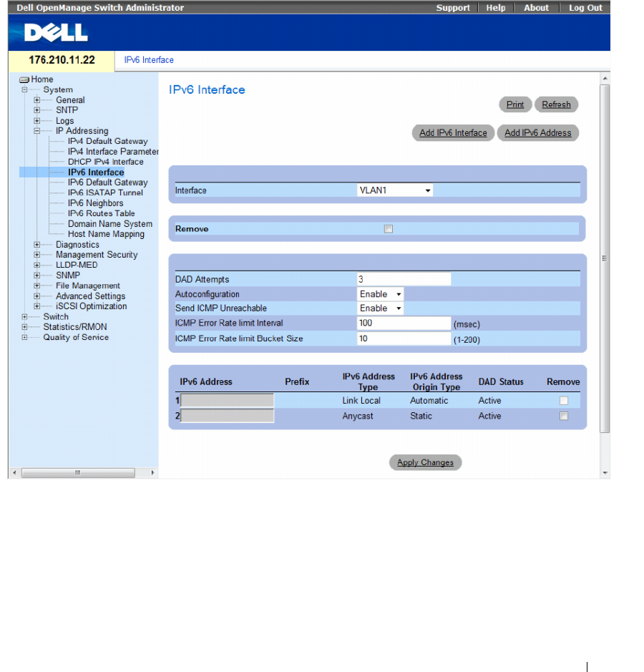Click sidebar scroll right arrow
644x672 pixels.
point(152,473)
